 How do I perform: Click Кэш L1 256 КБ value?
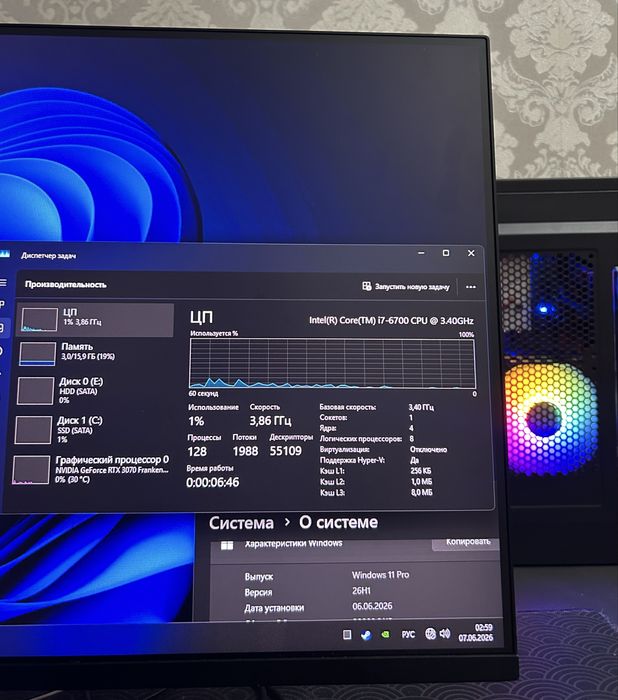421,471
